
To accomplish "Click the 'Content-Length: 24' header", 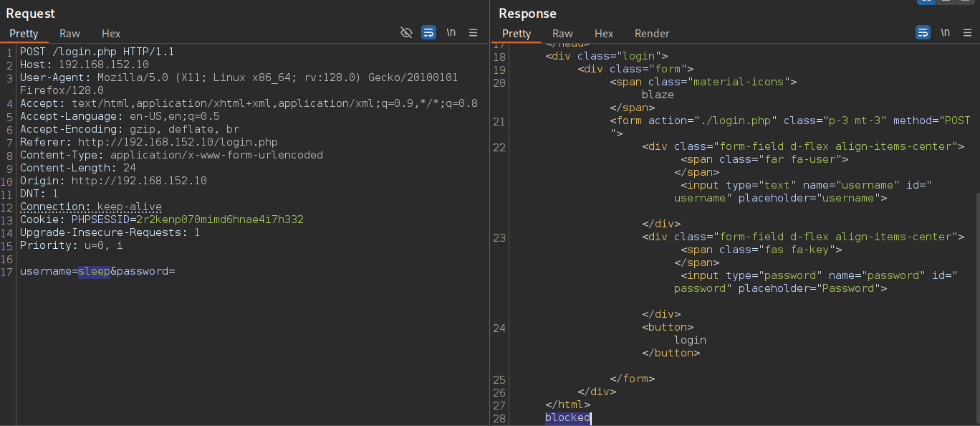I will [78, 168].
